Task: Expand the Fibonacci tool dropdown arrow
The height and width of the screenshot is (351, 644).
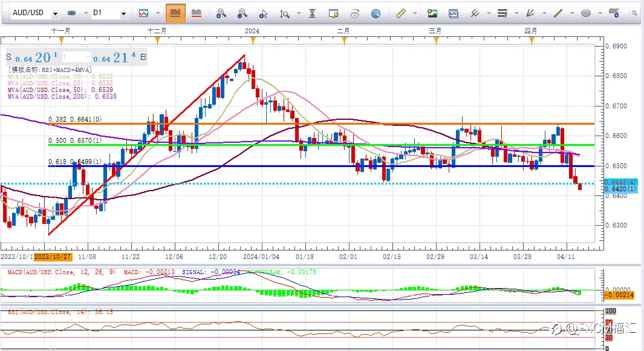Action: tap(516, 13)
